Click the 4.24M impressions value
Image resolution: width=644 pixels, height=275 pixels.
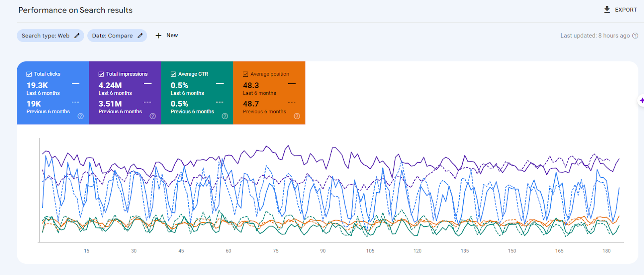(110, 85)
